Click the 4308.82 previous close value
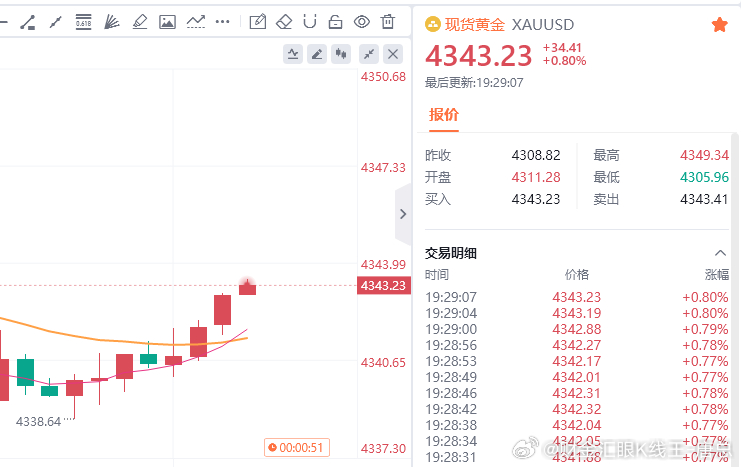This screenshot has height=467, width=741. pos(536,155)
